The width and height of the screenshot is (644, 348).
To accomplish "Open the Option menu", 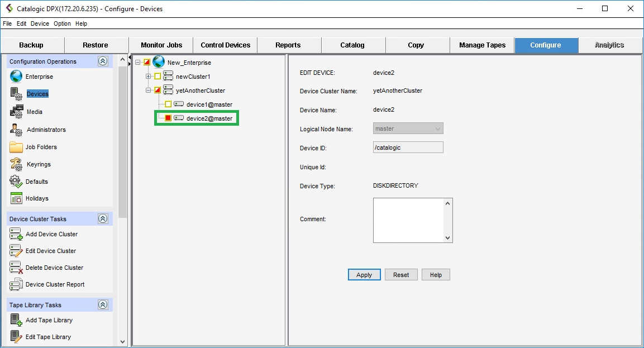I will point(62,23).
